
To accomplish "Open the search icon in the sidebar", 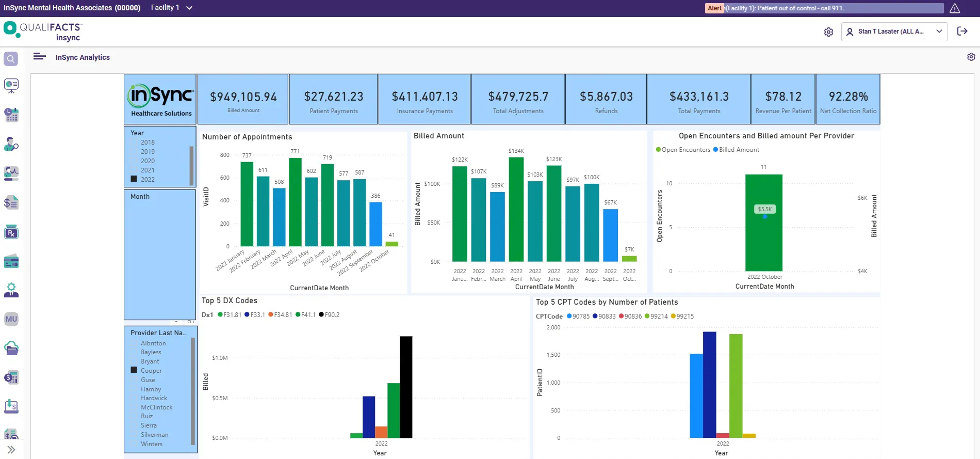I will pos(11,59).
